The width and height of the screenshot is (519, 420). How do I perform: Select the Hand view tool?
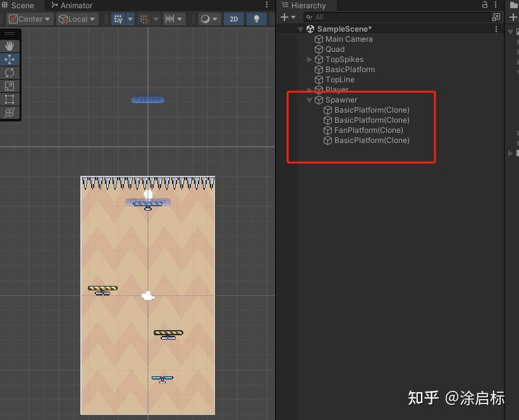point(9,46)
